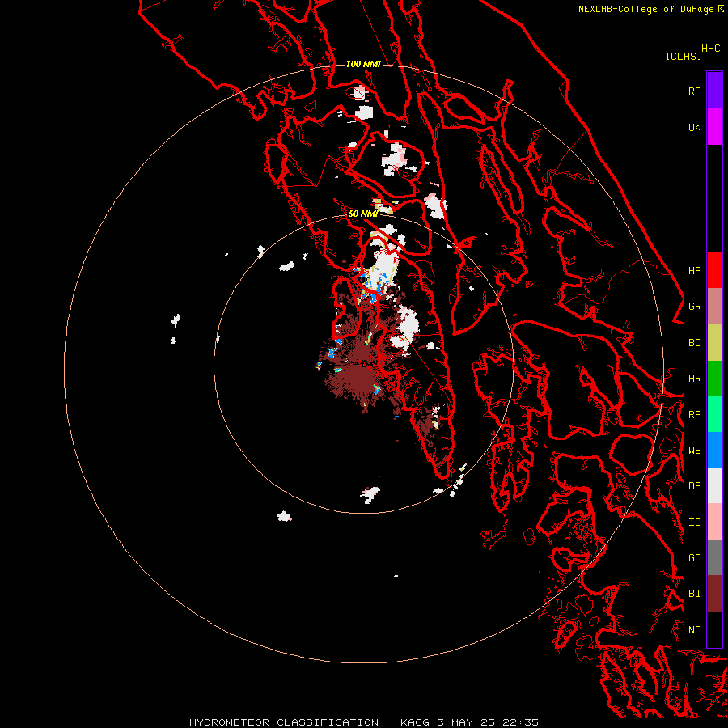The height and width of the screenshot is (728, 728).
Task: Click the UK legend label
Action: tap(694, 127)
